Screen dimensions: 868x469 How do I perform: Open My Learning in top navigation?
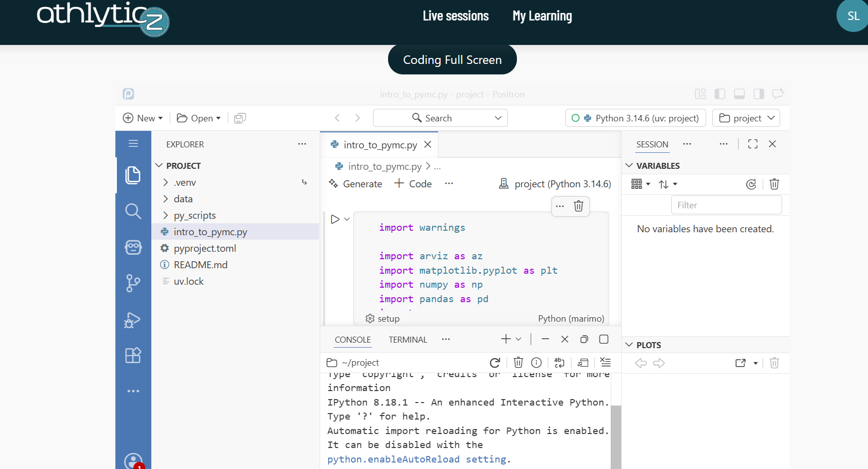(x=542, y=16)
